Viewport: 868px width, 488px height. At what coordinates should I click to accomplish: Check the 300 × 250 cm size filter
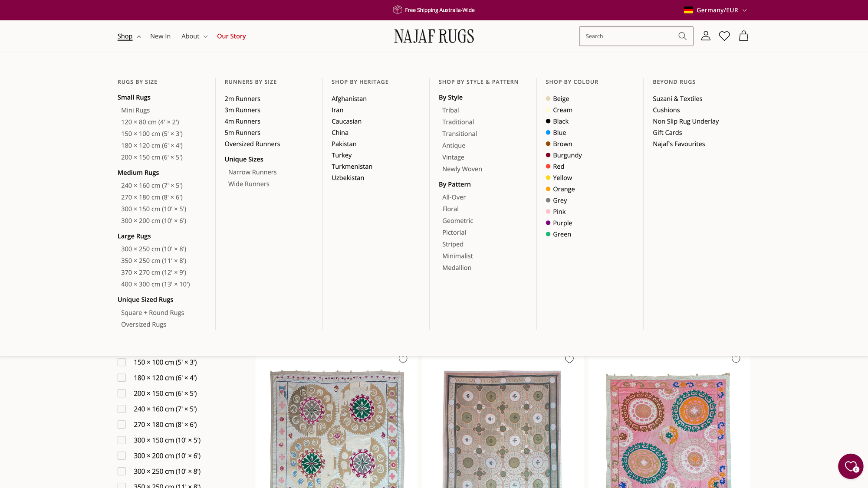point(122,472)
